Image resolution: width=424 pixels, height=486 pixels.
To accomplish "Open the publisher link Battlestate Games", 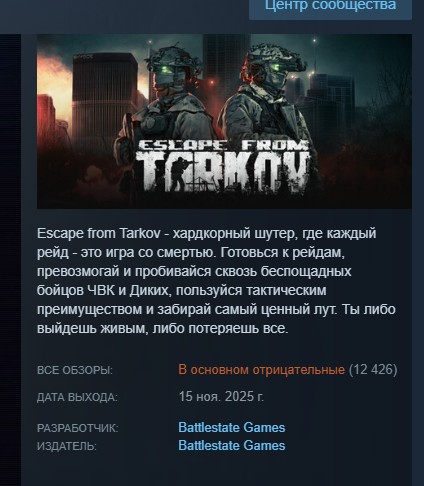I will [232, 446].
